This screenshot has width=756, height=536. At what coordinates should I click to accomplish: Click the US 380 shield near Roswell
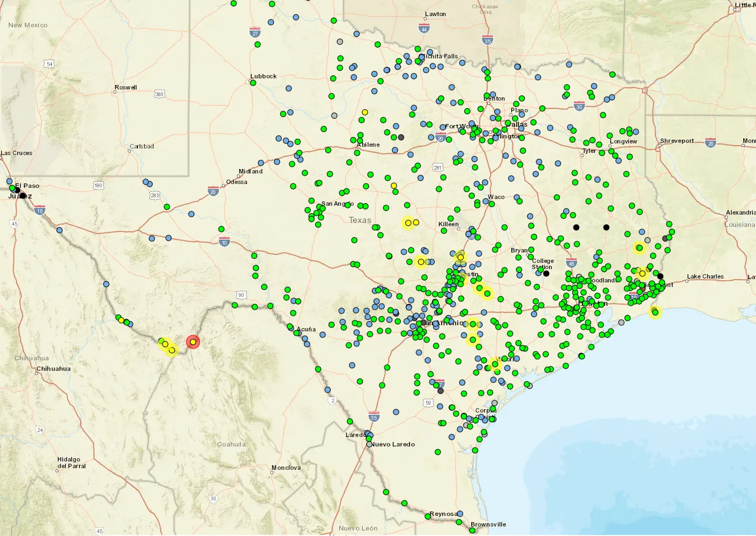click(160, 95)
